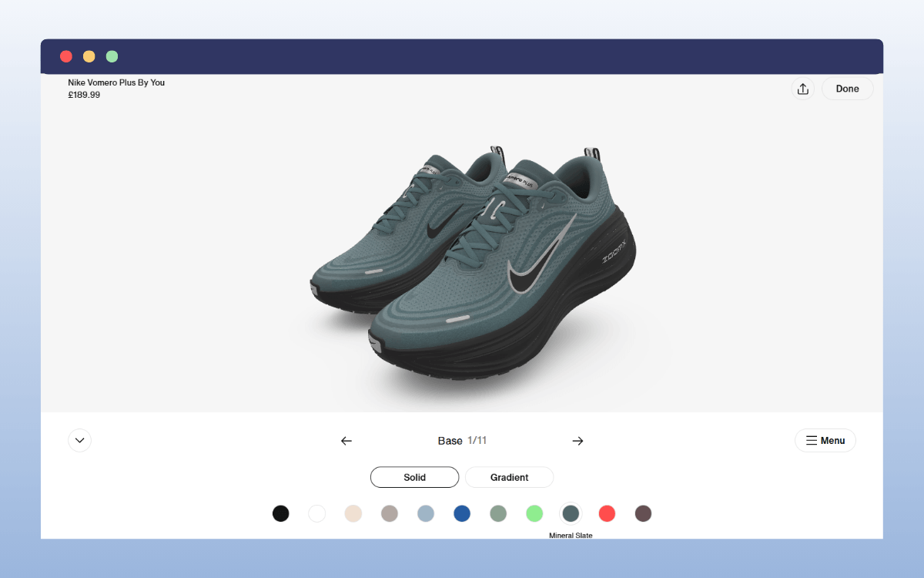The image size is (924, 578).
Task: Click Done to finish customizing
Action: 847,89
